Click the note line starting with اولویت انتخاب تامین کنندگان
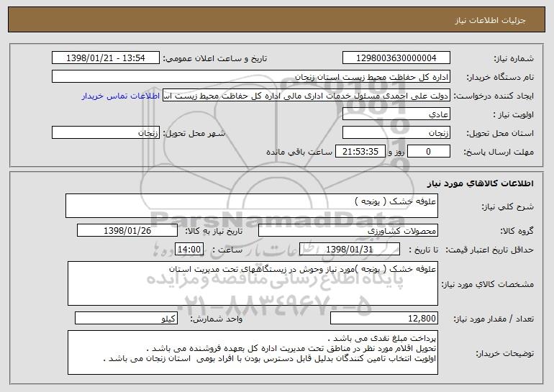 pyautogui.click(x=270, y=359)
